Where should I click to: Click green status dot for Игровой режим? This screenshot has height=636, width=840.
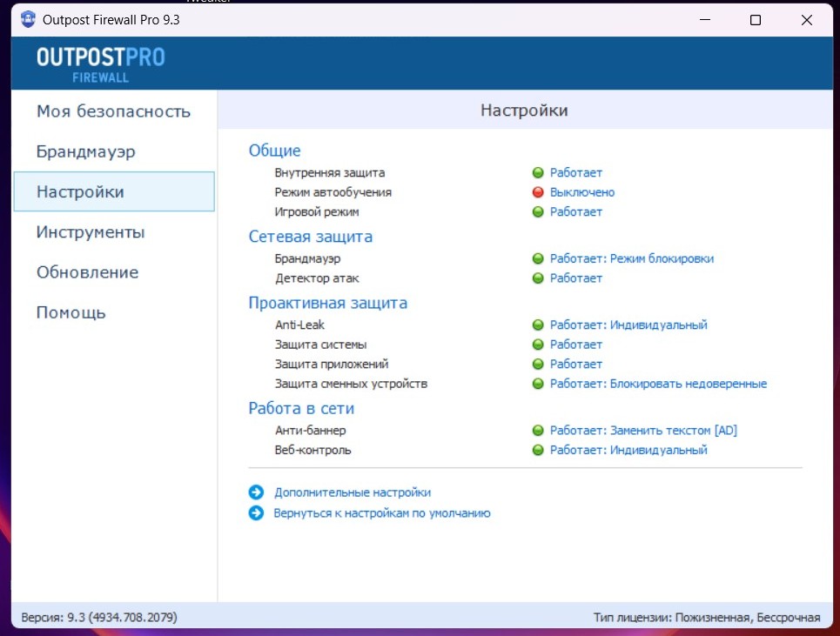tap(538, 212)
